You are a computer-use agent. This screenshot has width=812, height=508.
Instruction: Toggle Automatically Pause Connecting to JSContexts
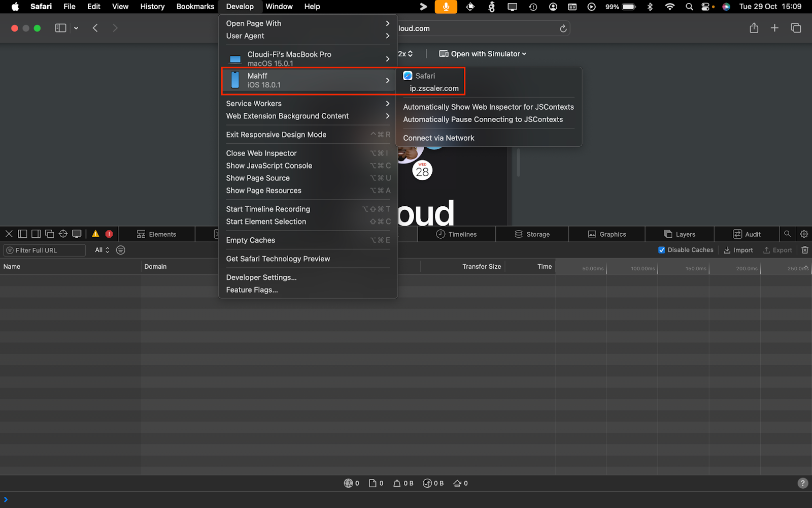[x=483, y=119]
